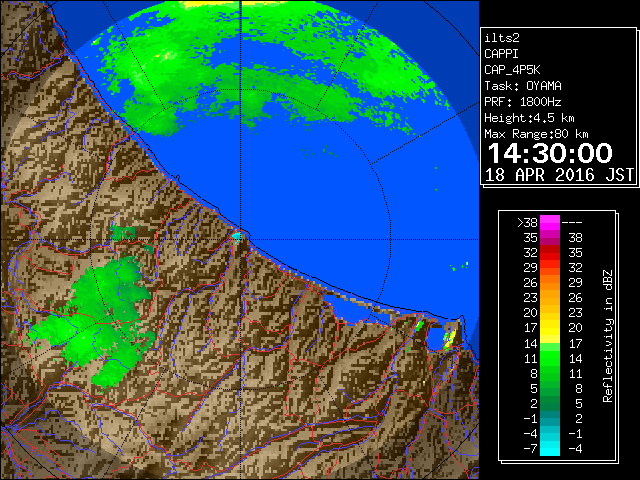This screenshot has height=480, width=640.
Task: Click the cyan radar site marker on coastline
Action: tap(237, 236)
